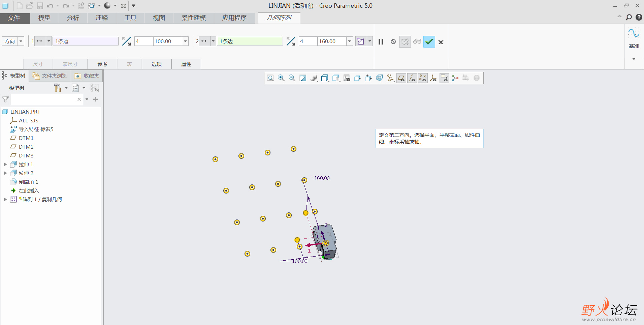Viewport: 644px width, 325px height.
Task: Click the first direction 1条边 reference field
Action: pyautogui.click(x=86, y=41)
